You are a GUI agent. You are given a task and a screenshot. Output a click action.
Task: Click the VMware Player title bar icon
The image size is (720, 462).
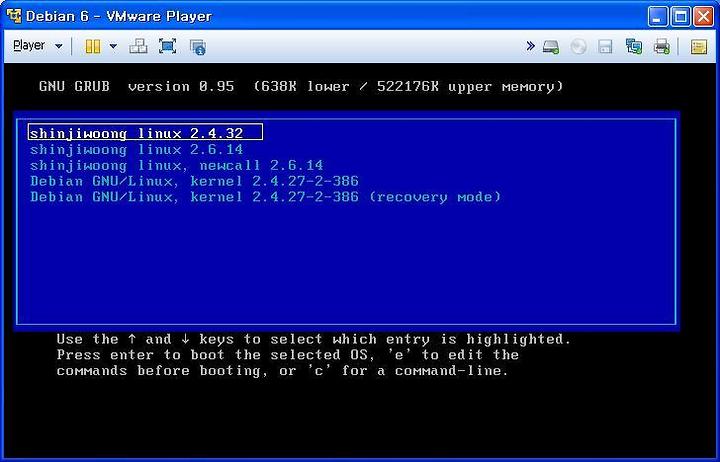point(14,16)
